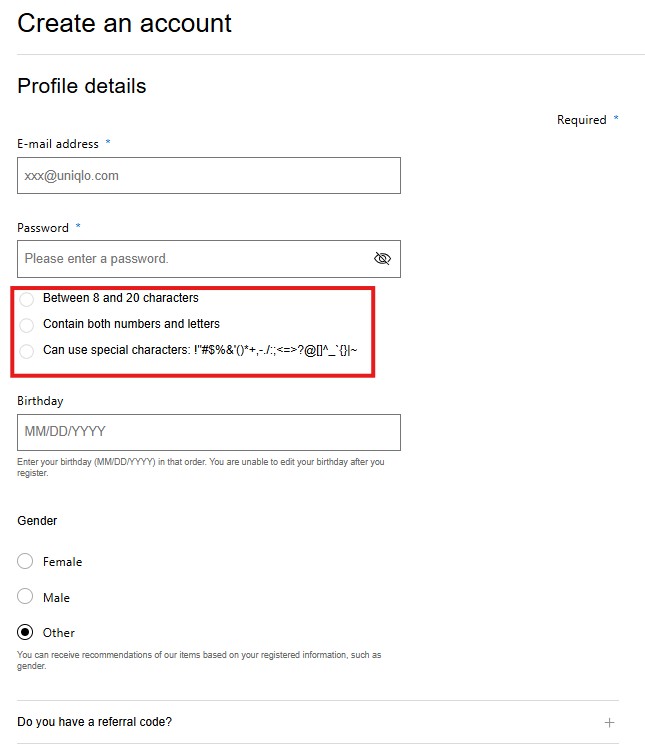Click the "Profile details" heading
Image resolution: width=645 pixels, height=756 pixels.
[x=82, y=86]
